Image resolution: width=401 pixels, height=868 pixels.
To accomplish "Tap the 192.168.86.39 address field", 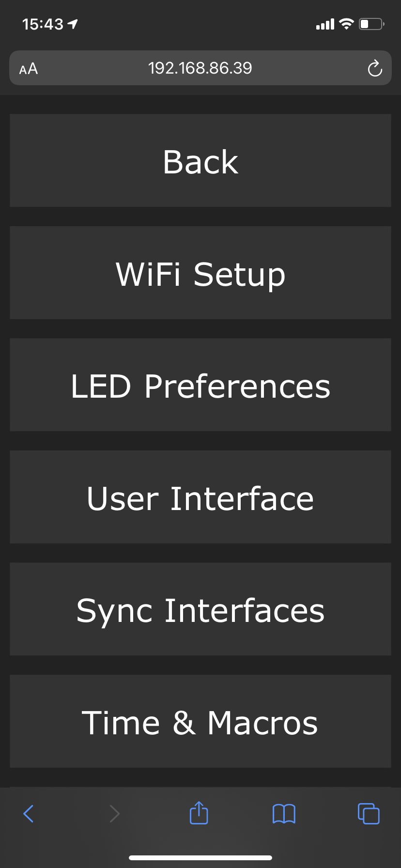I will (x=200, y=68).
